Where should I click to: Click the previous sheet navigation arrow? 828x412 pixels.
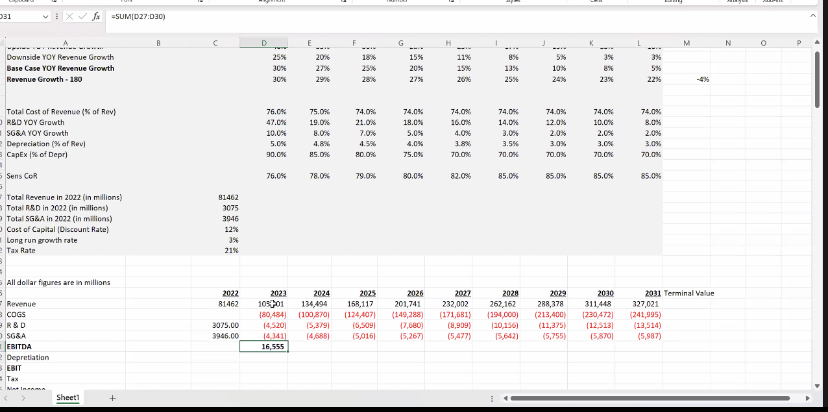click(6, 398)
